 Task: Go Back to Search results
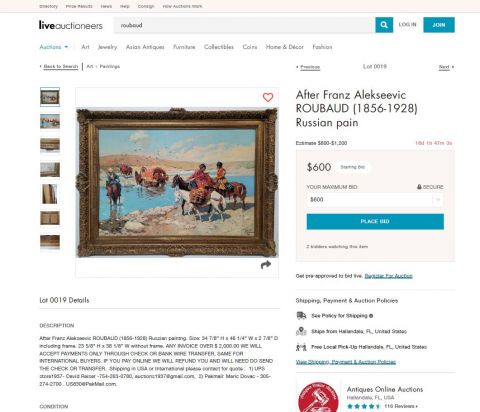tap(59, 67)
